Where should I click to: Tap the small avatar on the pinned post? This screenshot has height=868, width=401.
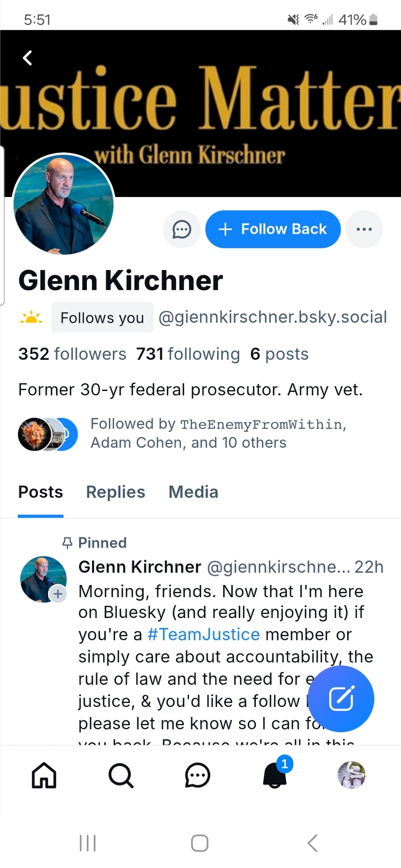[43, 579]
